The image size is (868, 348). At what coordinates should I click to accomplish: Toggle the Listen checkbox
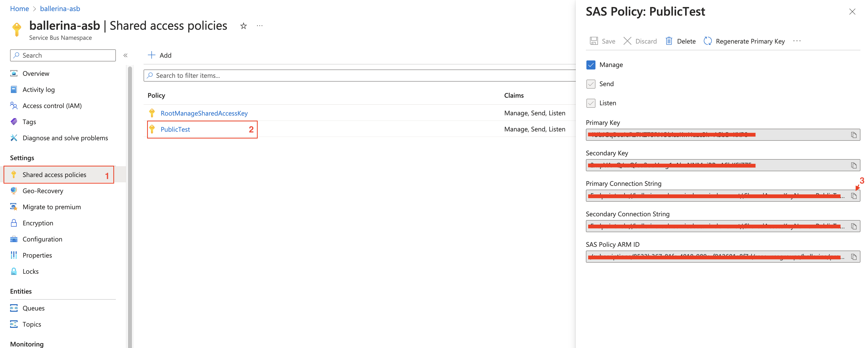coord(591,103)
